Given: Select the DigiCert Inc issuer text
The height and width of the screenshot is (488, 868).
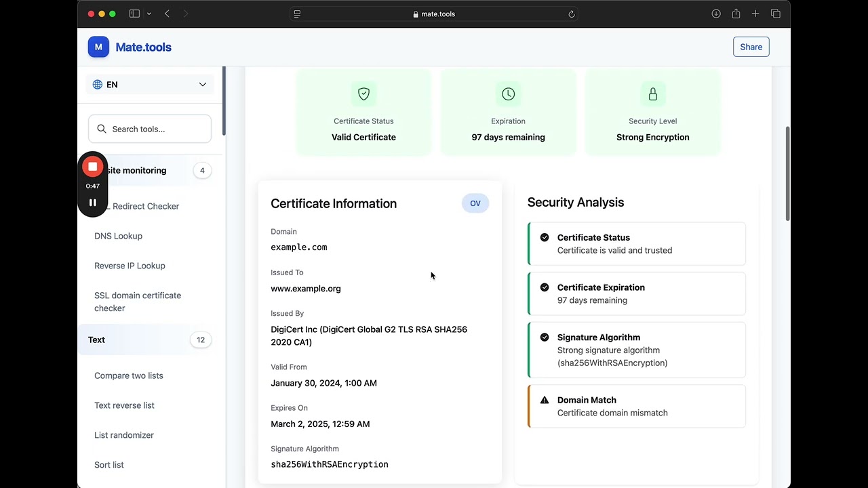Looking at the screenshot, I should (369, 336).
